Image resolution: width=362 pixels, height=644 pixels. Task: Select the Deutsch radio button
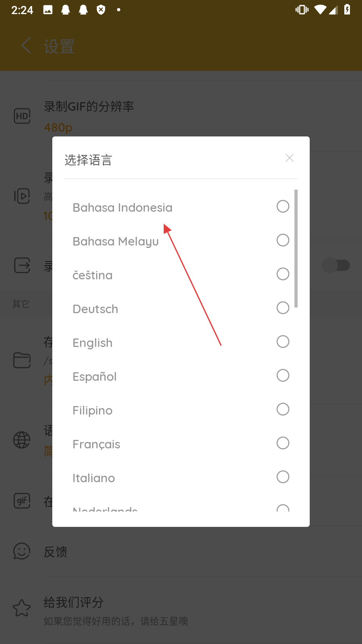pyautogui.click(x=283, y=308)
